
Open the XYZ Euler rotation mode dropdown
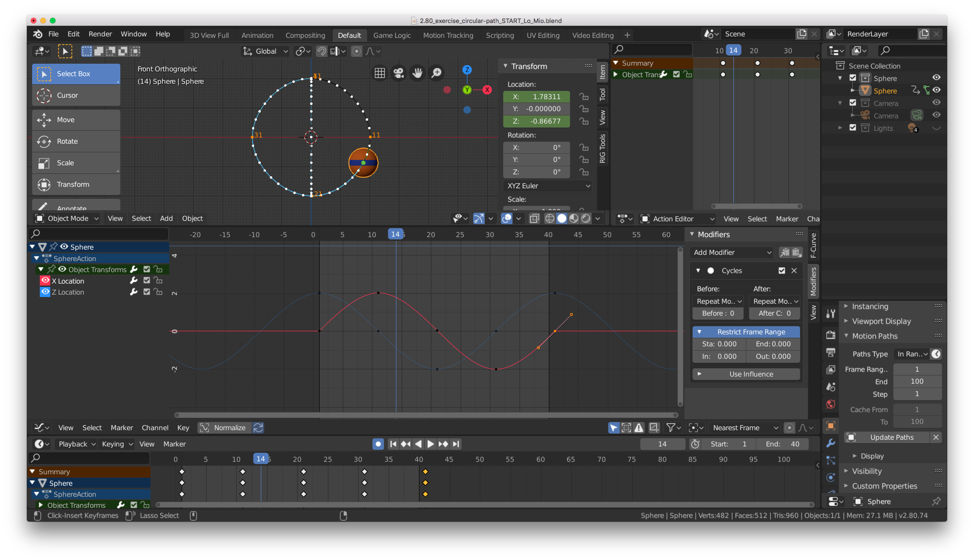(x=548, y=186)
